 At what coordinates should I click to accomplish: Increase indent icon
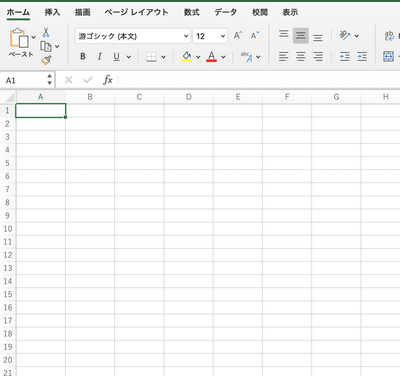pyautogui.click(x=362, y=57)
